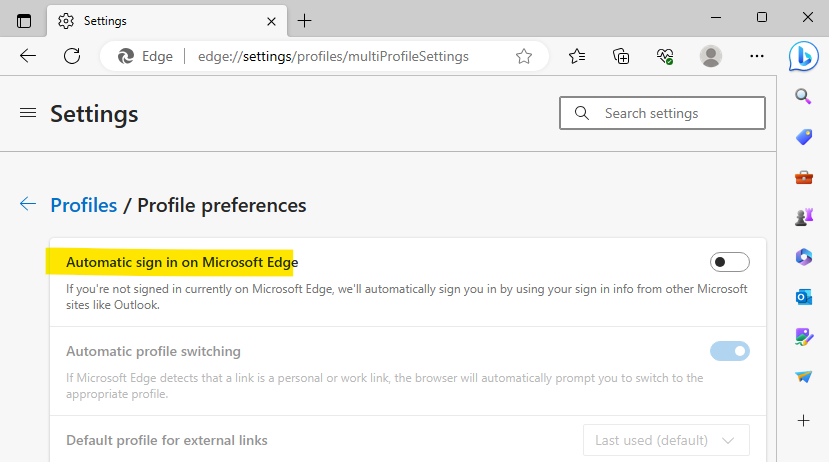Toggle Automatic profile switching off
This screenshot has height=462, width=829.
[x=730, y=351]
